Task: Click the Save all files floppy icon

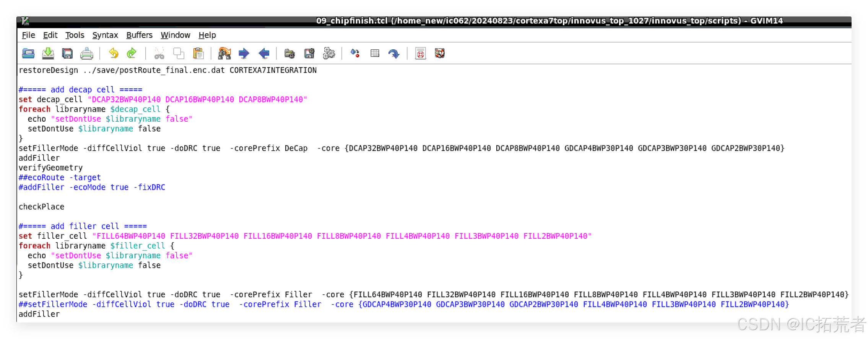Action: (67, 54)
